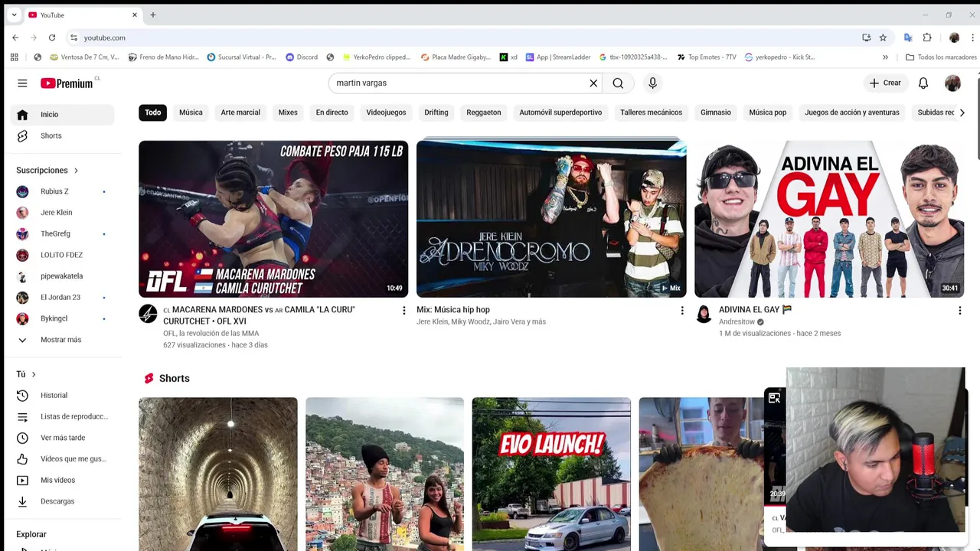This screenshot has width=980, height=551.
Task: Bookmark this page with star icon
Action: click(x=883, y=37)
